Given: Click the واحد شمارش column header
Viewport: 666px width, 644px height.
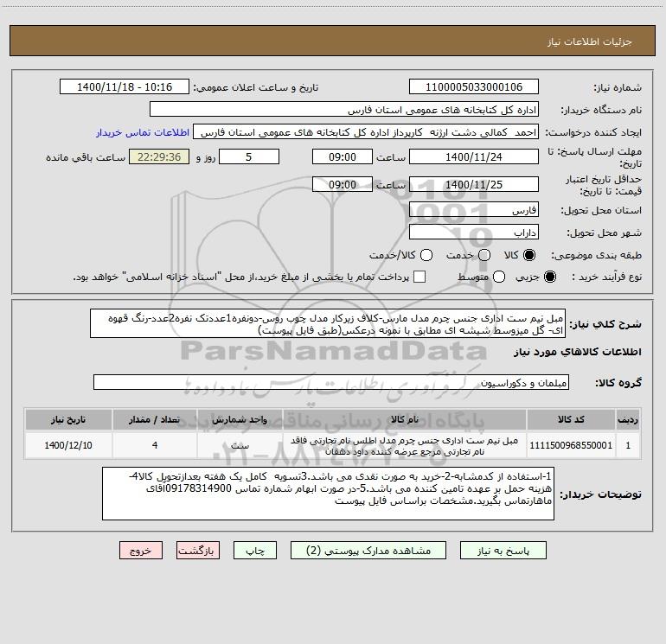Looking at the screenshot, I should [x=240, y=419].
